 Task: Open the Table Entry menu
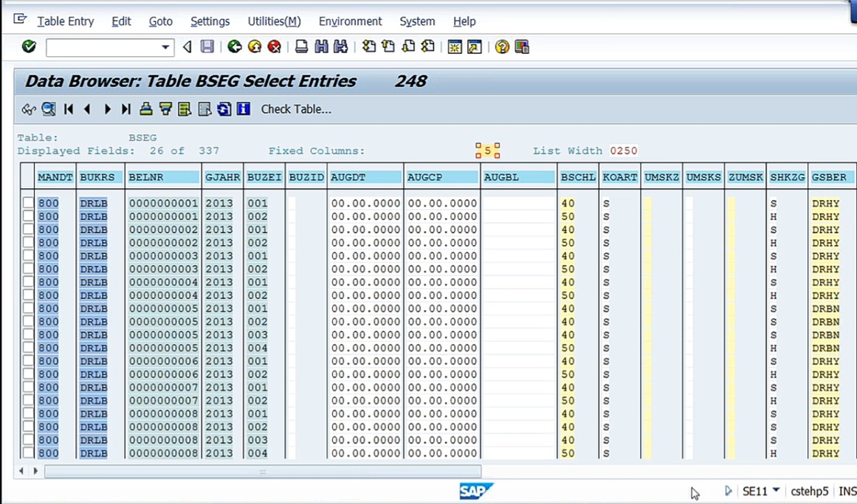point(66,21)
